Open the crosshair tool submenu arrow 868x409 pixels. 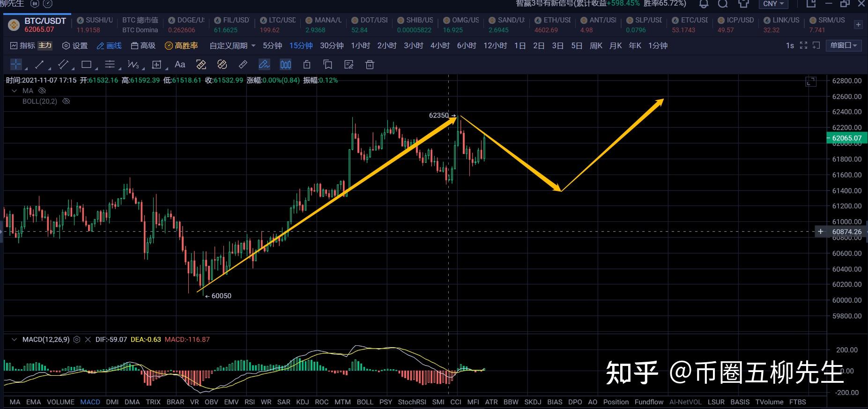coord(26,69)
